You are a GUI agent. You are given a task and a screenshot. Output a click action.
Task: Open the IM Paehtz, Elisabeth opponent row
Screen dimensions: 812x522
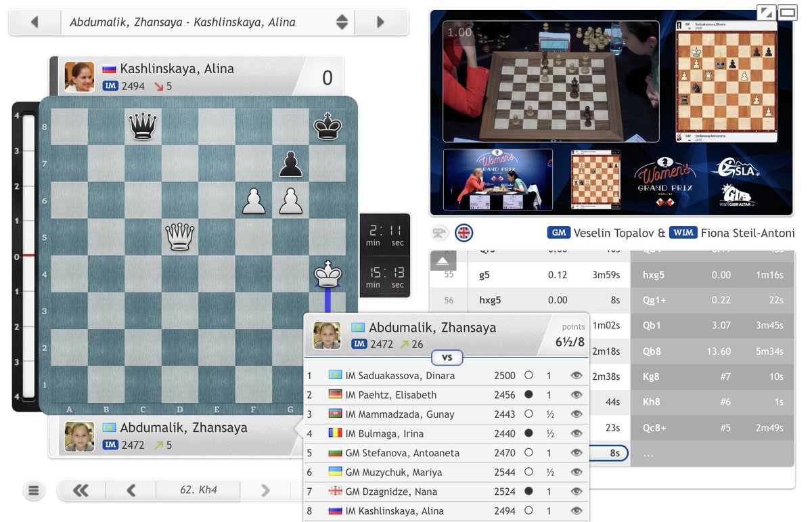point(446,395)
